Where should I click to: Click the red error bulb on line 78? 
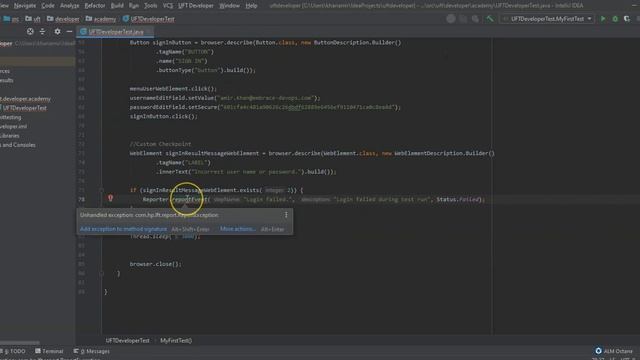[110, 198]
